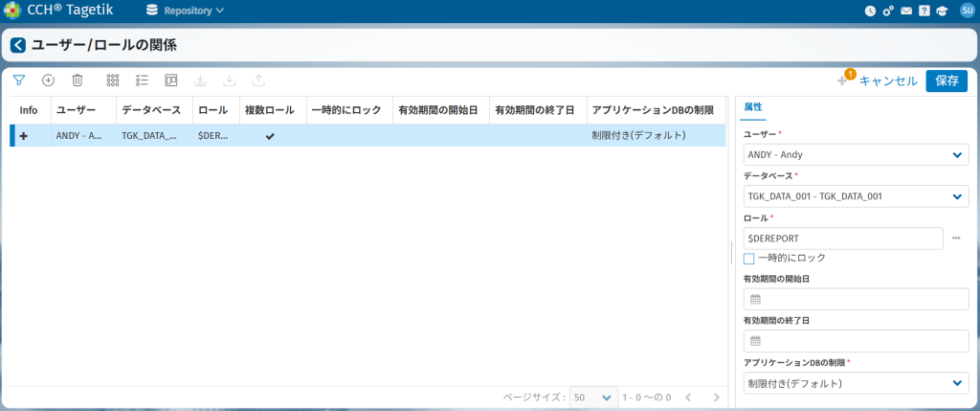Open the grid dots view icon
Screen dimensions: 980x411
click(x=113, y=81)
